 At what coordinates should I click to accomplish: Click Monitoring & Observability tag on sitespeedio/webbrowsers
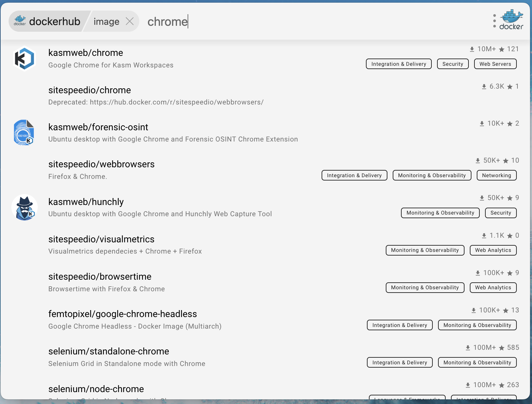coord(432,175)
